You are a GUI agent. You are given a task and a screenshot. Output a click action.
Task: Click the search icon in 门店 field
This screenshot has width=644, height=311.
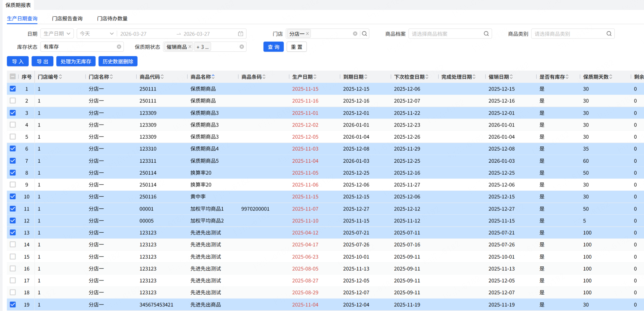point(364,34)
